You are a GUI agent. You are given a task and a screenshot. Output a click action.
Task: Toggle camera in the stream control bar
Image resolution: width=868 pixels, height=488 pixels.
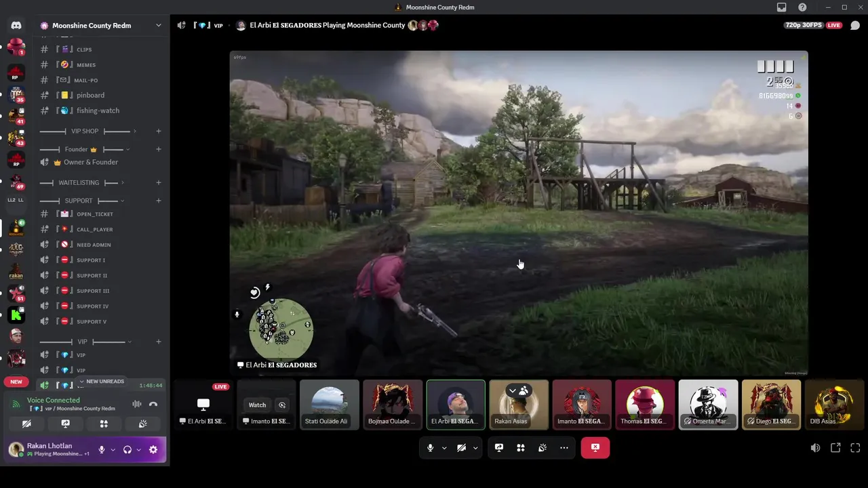(461, 448)
